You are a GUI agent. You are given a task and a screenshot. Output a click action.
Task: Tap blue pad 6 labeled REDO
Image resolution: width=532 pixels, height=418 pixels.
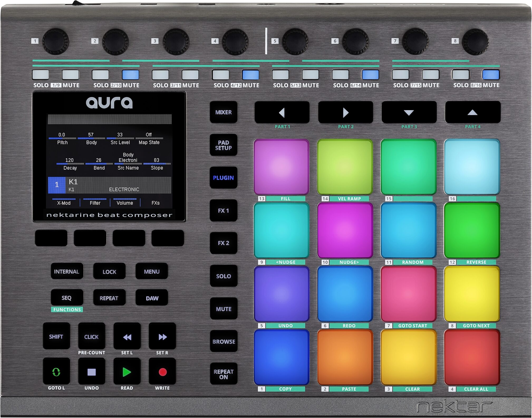(x=345, y=294)
